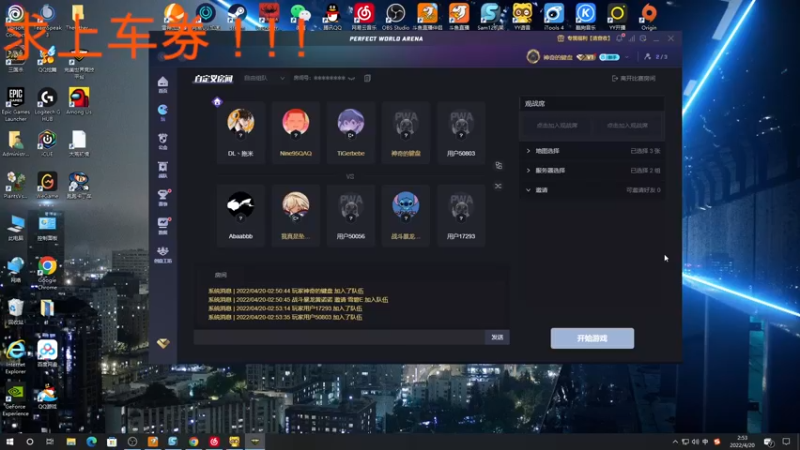Select player card 用户50056
This screenshot has width=800, height=450.
(x=351, y=215)
